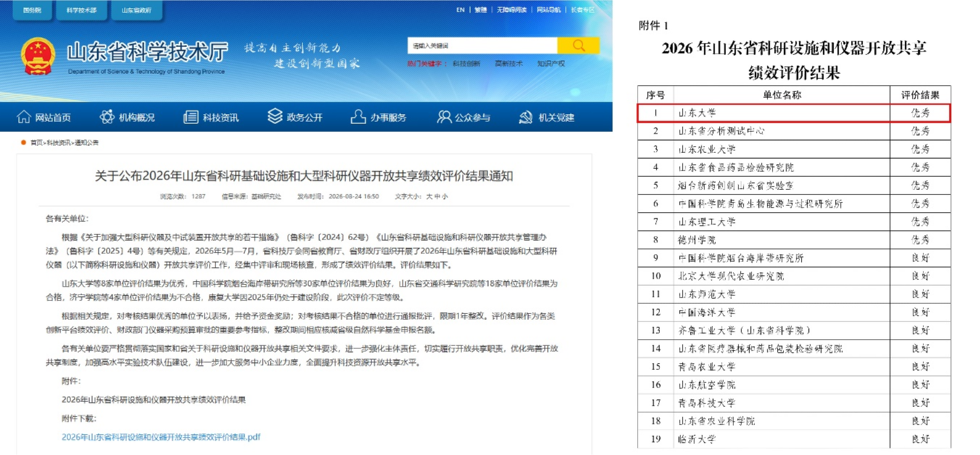Click the hot keyword 高新技术
Image resolution: width=980 pixels, height=455 pixels.
(x=508, y=63)
